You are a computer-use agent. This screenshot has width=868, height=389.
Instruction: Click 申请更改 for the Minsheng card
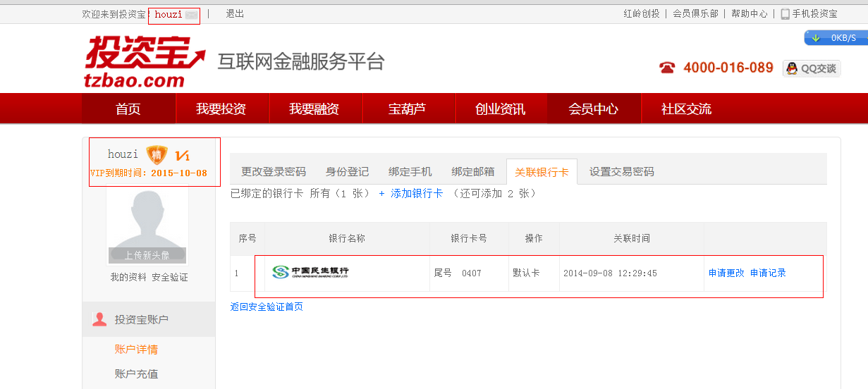(x=726, y=273)
